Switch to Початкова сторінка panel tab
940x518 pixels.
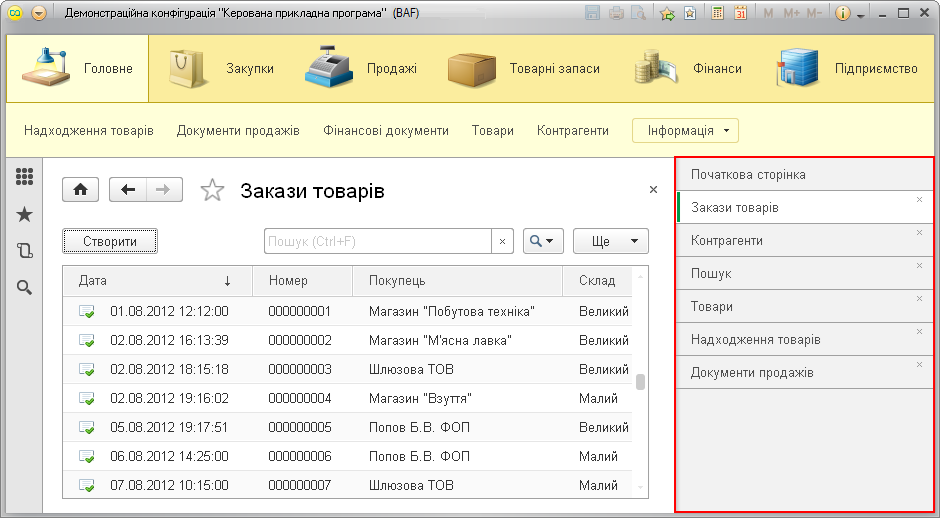(x=805, y=174)
